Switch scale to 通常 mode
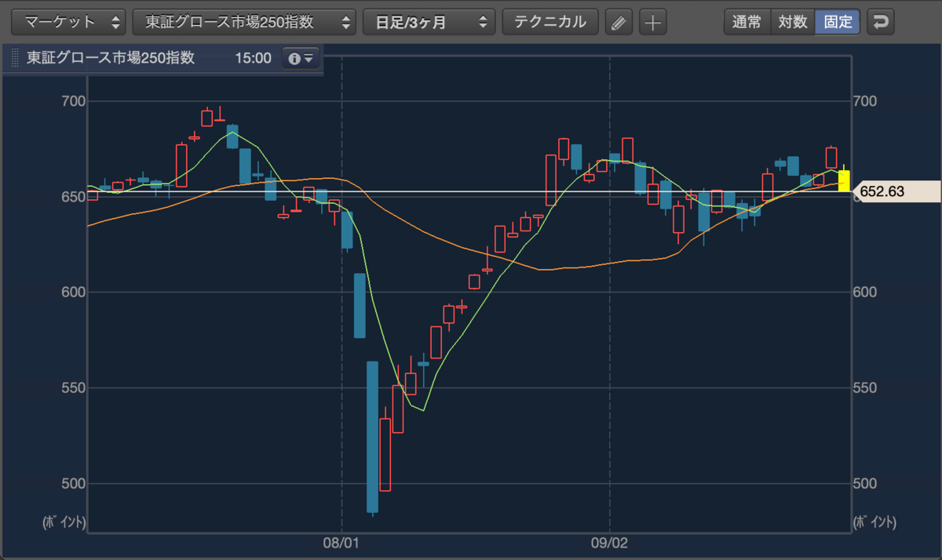The height and width of the screenshot is (560, 942). coord(747,22)
